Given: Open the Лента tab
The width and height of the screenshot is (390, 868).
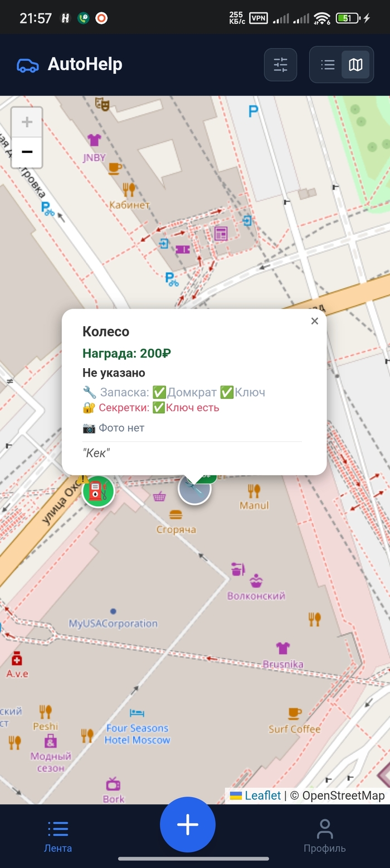Looking at the screenshot, I should pyautogui.click(x=58, y=836).
